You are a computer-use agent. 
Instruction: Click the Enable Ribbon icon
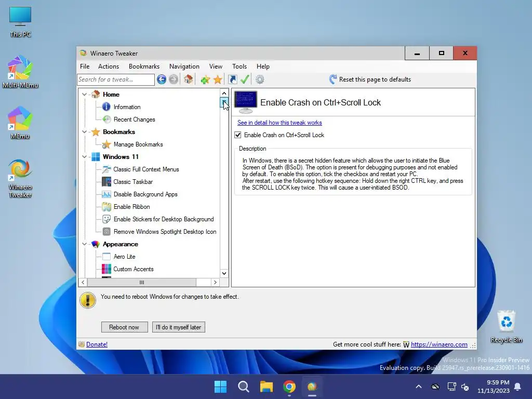click(x=107, y=207)
